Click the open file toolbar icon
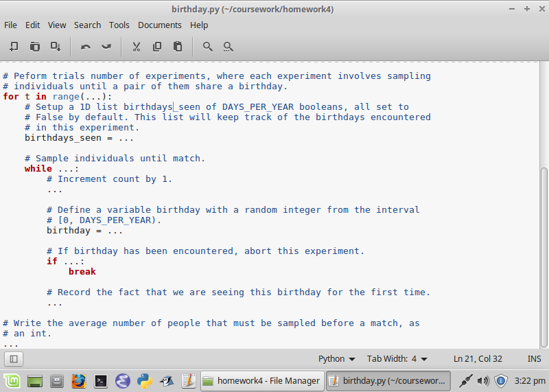 34,47
